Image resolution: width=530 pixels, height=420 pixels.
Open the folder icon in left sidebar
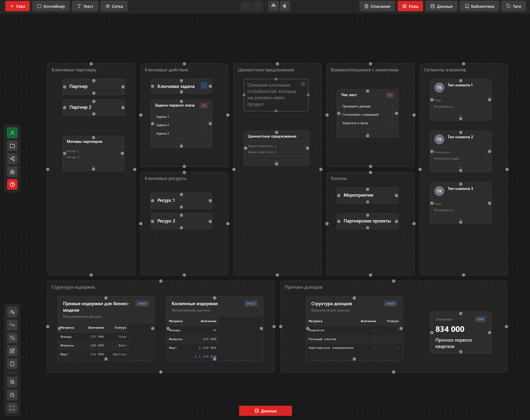12,146
